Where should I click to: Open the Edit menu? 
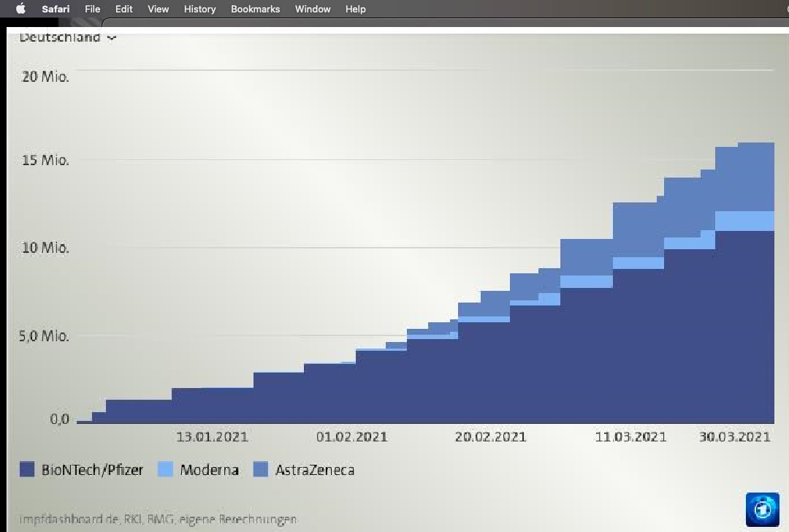click(123, 9)
